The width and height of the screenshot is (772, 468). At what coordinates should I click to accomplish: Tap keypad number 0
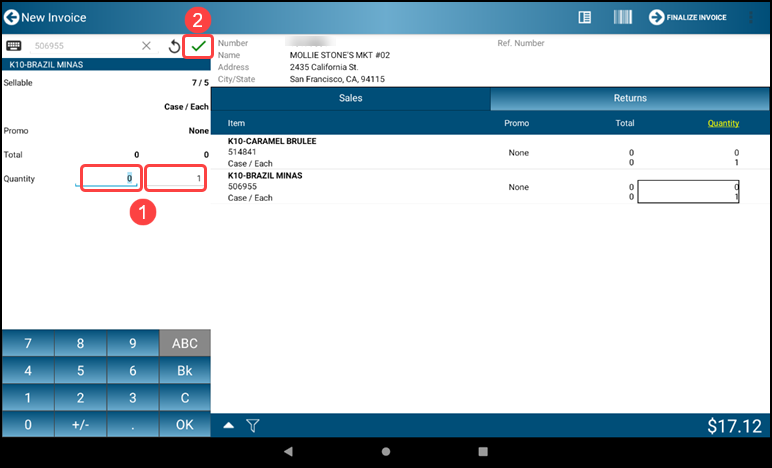[x=28, y=424]
